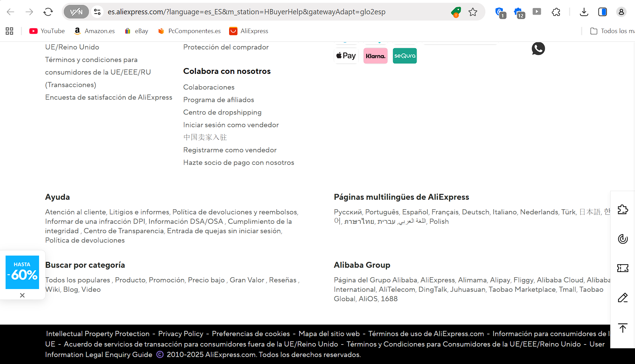Image resolution: width=635 pixels, height=364 pixels.
Task: Click the HASTA -60% promo banner
Action: coord(22,272)
